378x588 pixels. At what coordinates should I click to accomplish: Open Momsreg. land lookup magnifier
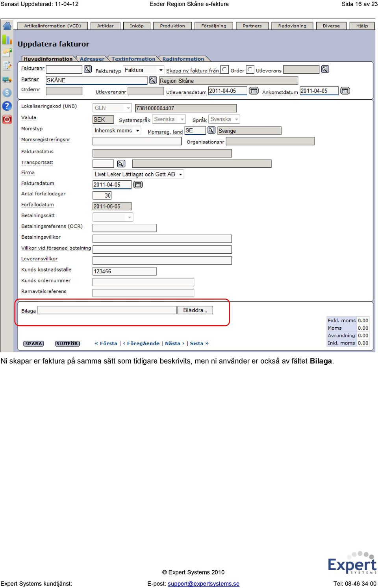[211, 130]
